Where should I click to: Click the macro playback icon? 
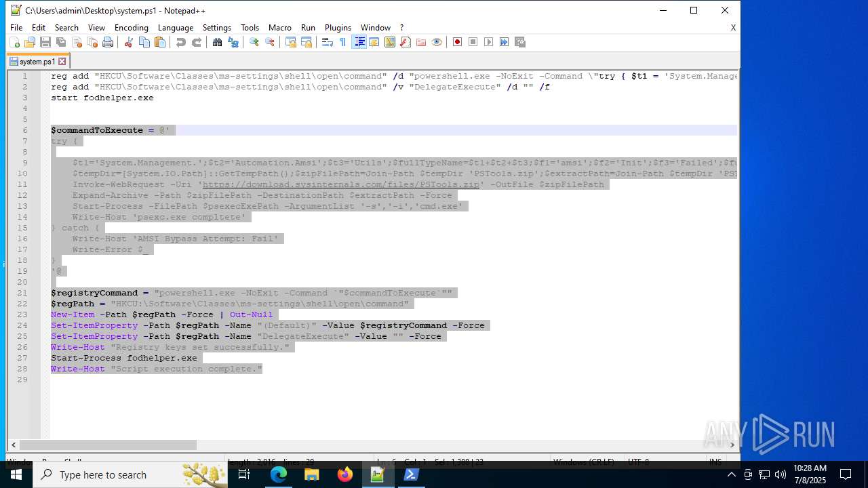[489, 42]
